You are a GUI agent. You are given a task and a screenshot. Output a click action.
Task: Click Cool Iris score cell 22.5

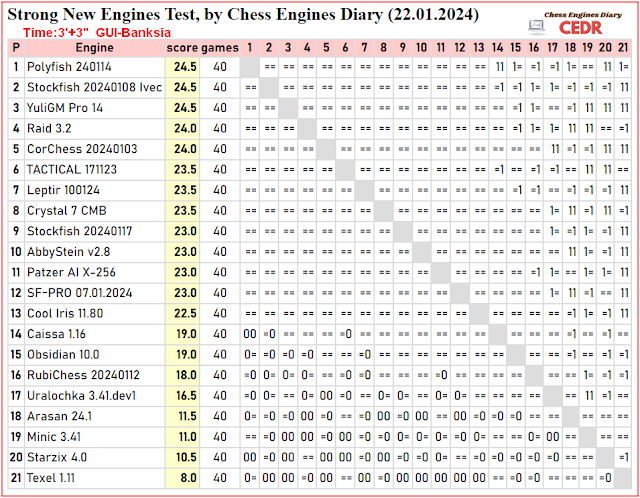point(182,313)
